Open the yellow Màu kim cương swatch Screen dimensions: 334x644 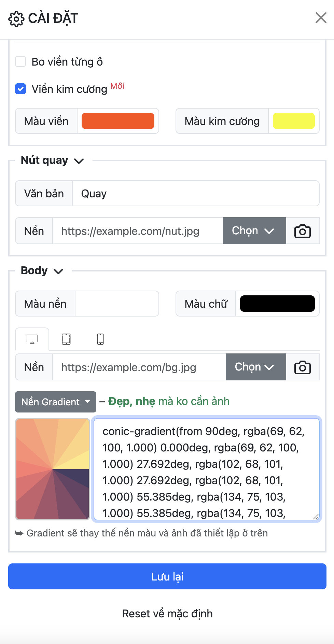point(294,121)
